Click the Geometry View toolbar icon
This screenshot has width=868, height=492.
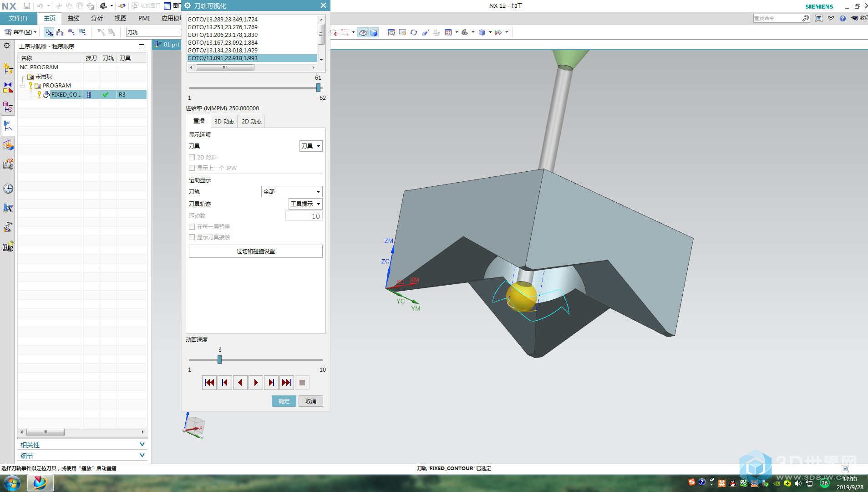(x=71, y=32)
